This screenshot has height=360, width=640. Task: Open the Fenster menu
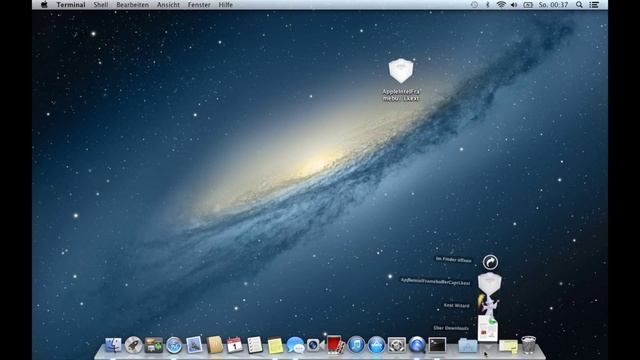click(x=199, y=5)
